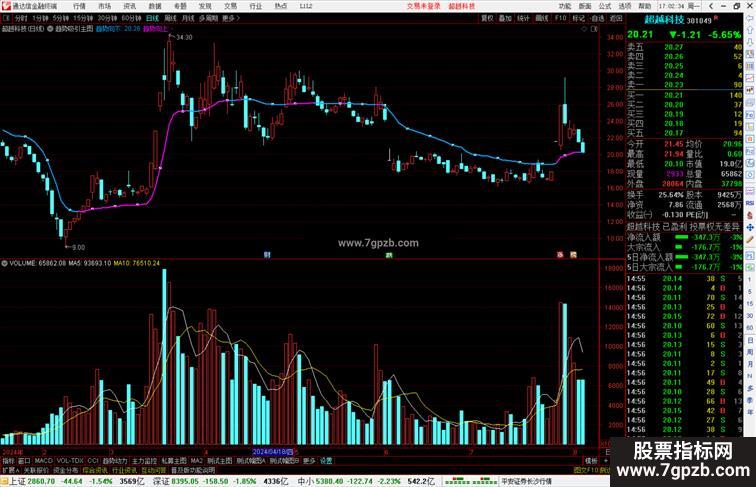Click the 自选 add-to-watchlist button
The image size is (756, 487).
coord(597,18)
